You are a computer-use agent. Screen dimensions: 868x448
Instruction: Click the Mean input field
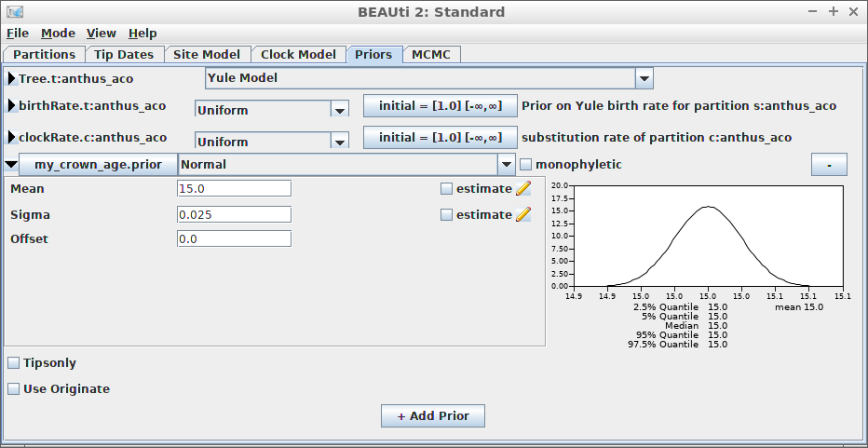(234, 188)
